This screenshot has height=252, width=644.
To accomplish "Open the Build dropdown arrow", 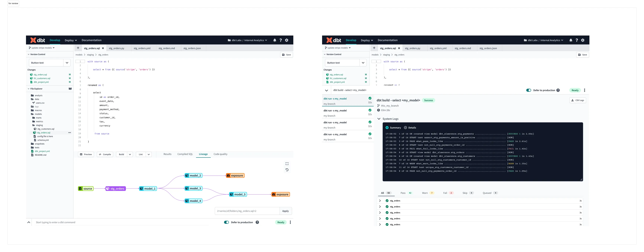I will pos(130,154).
